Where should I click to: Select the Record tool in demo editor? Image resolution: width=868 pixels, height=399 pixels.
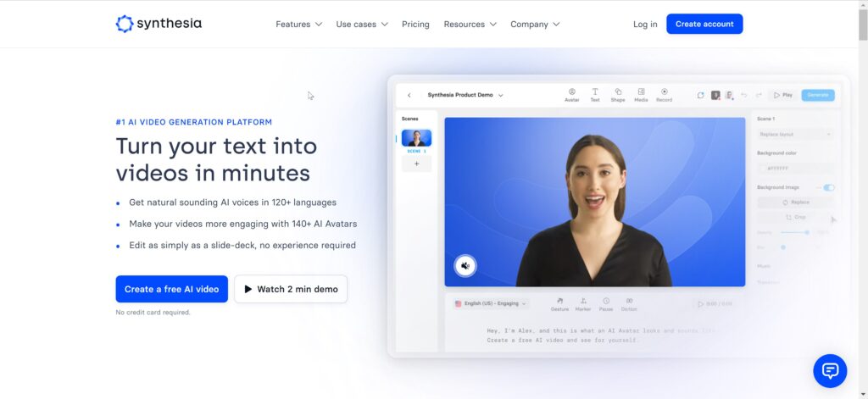click(x=665, y=95)
